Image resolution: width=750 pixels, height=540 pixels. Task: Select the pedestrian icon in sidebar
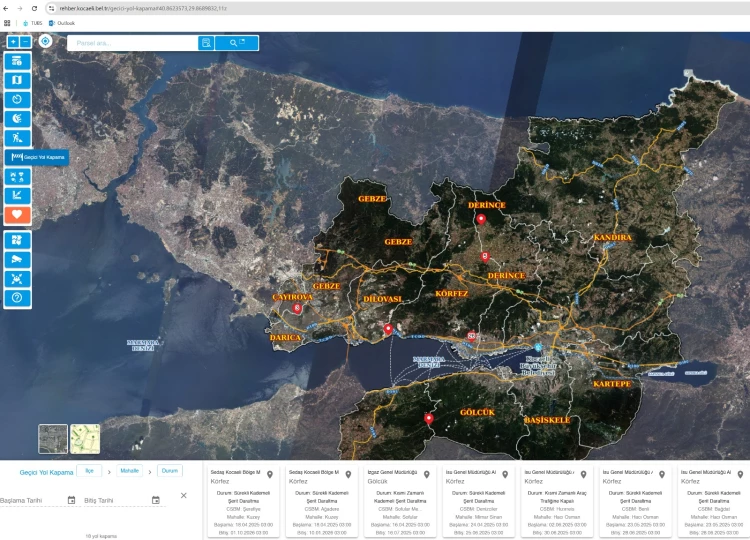point(18,138)
